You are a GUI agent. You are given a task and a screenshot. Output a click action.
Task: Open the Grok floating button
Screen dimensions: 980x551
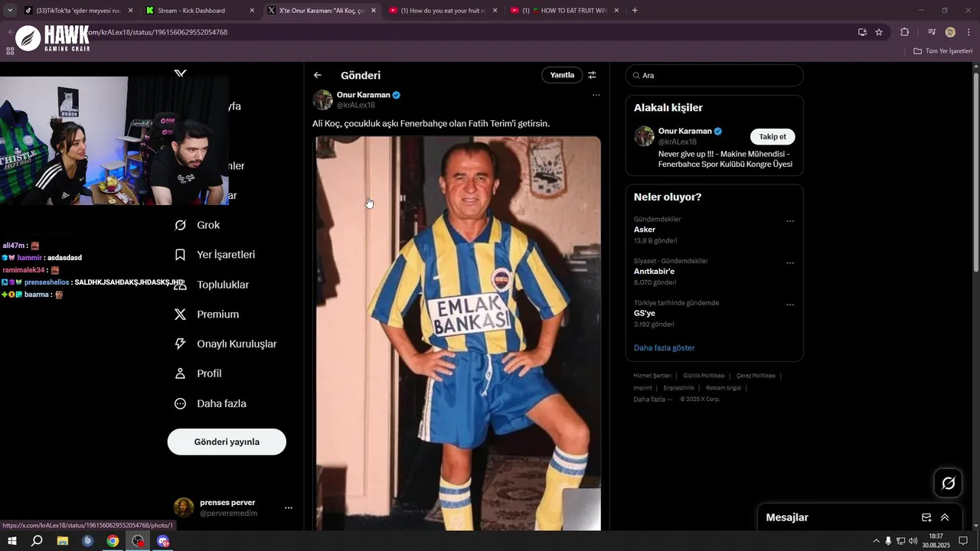tap(948, 483)
